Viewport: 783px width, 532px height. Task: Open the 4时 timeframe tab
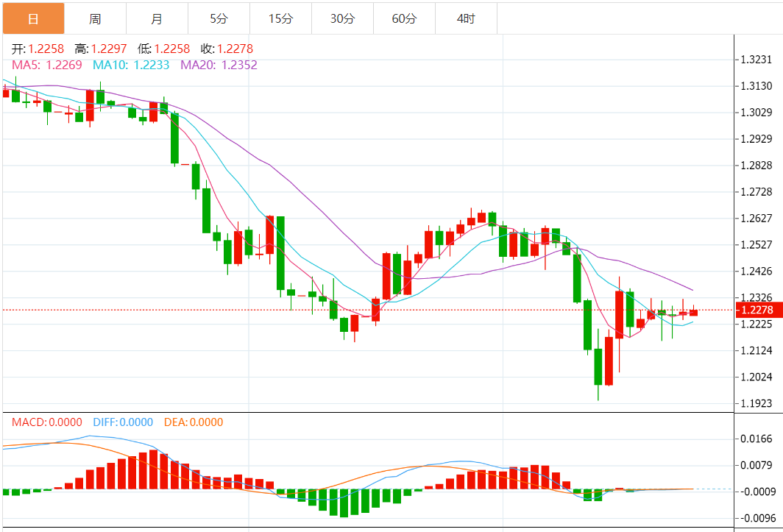click(467, 18)
